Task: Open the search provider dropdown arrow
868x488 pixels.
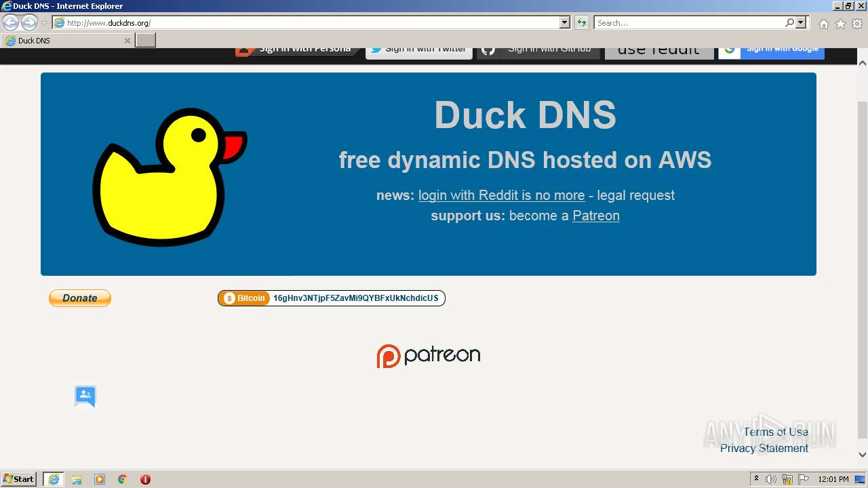Action: point(802,22)
